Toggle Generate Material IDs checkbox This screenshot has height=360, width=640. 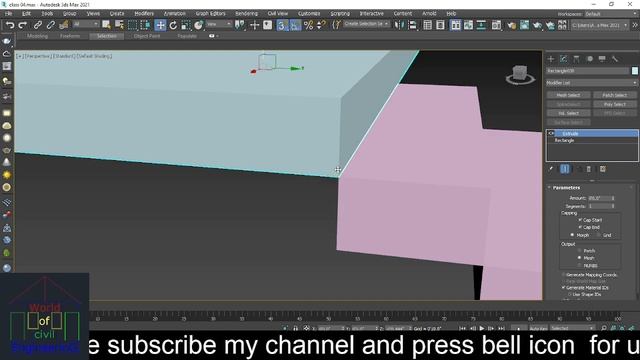coord(564,287)
